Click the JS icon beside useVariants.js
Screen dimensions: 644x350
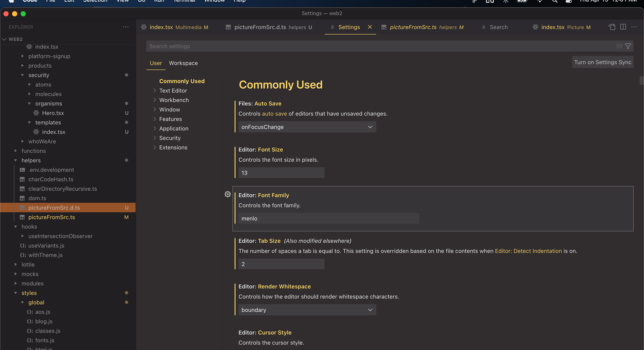[x=23, y=246]
